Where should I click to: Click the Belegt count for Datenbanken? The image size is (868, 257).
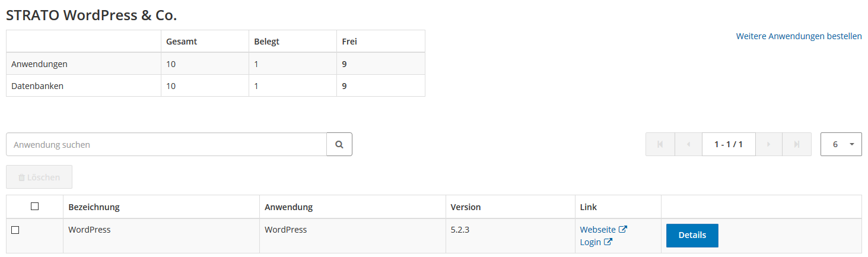click(x=256, y=85)
